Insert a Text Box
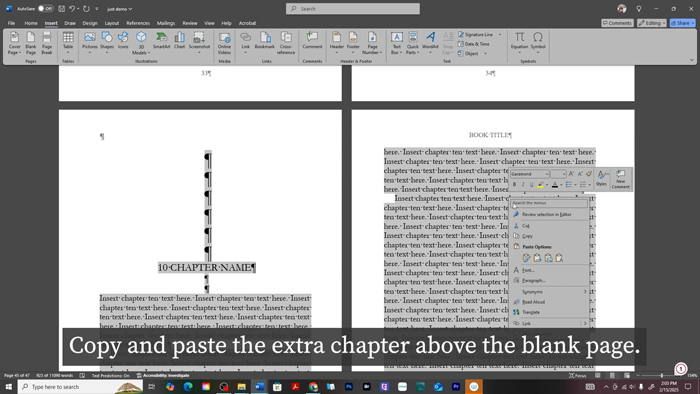 coord(396,43)
